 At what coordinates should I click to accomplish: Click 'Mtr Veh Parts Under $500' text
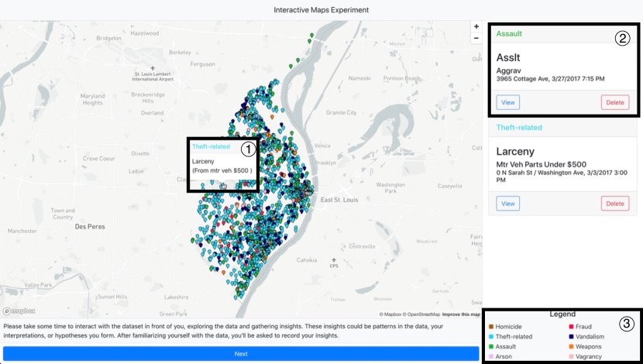[x=542, y=164]
